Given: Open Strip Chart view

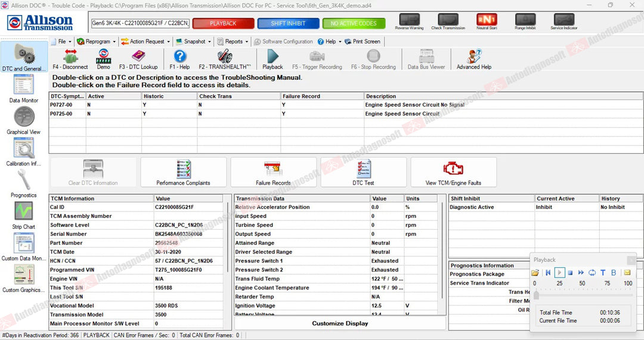Looking at the screenshot, I should (24, 215).
